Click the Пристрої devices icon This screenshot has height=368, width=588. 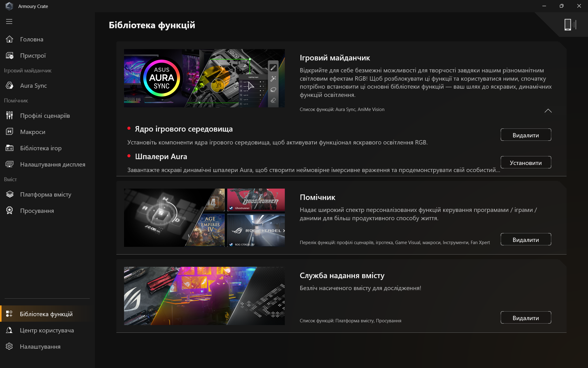(x=9, y=56)
